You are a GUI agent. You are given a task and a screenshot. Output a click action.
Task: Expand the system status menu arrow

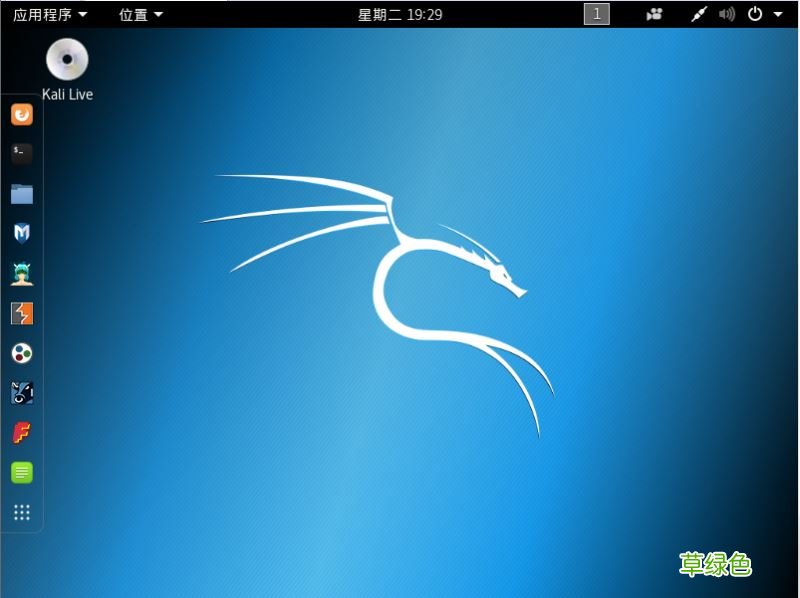click(779, 14)
